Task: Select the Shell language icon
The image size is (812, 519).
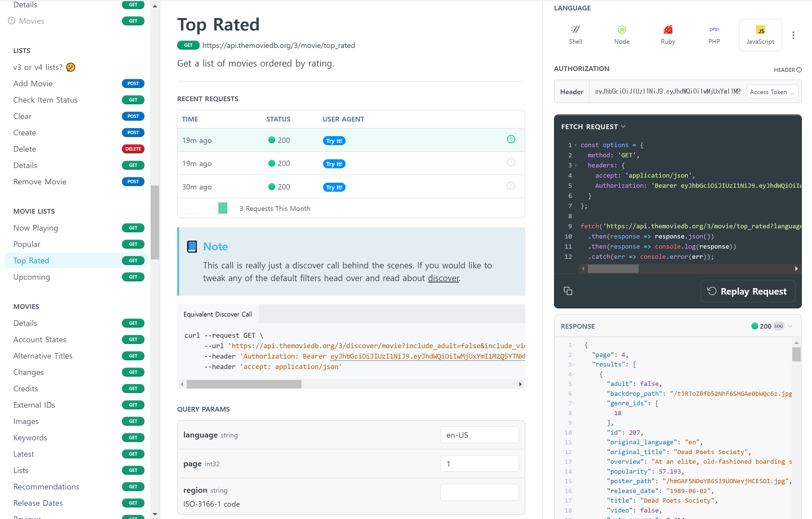Action: 575,34
